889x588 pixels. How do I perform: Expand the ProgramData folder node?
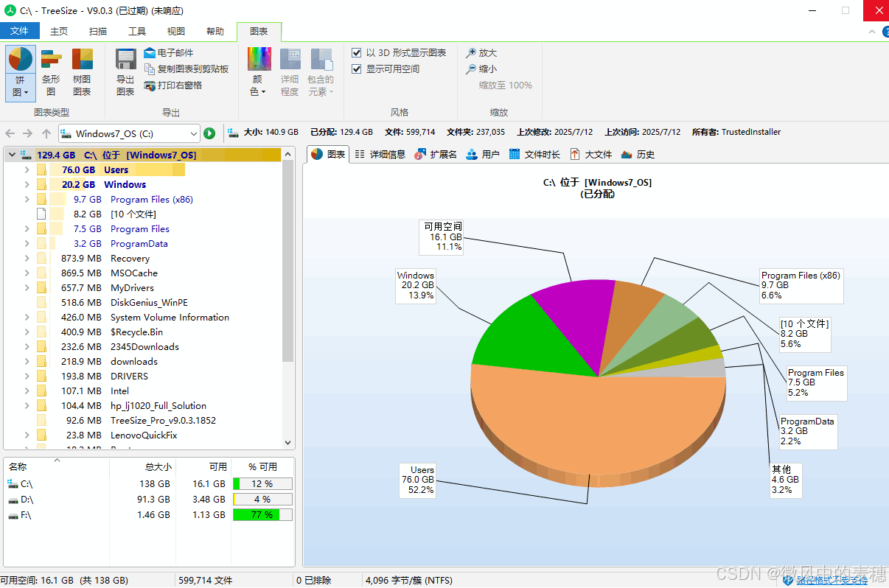pyautogui.click(x=27, y=244)
